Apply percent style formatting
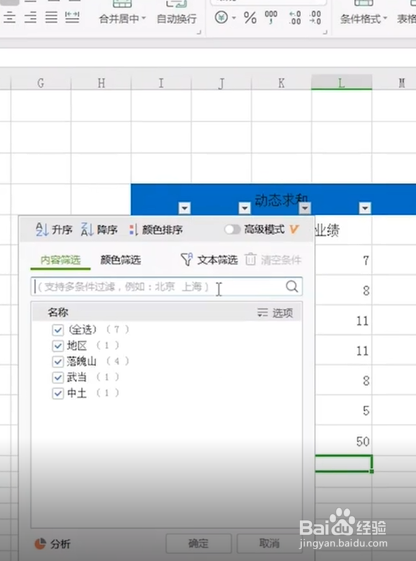 pos(250,18)
